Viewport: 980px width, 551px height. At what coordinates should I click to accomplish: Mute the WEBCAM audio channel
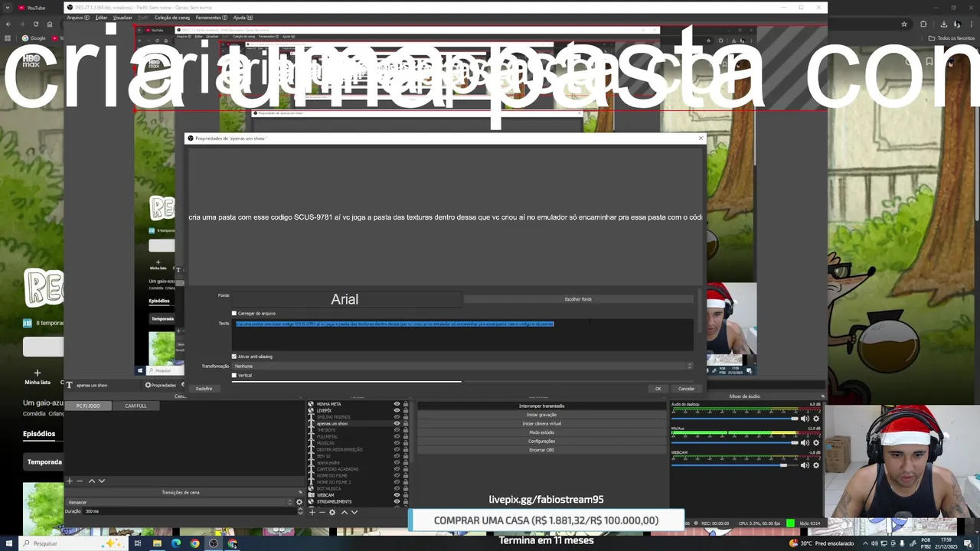pyautogui.click(x=805, y=465)
